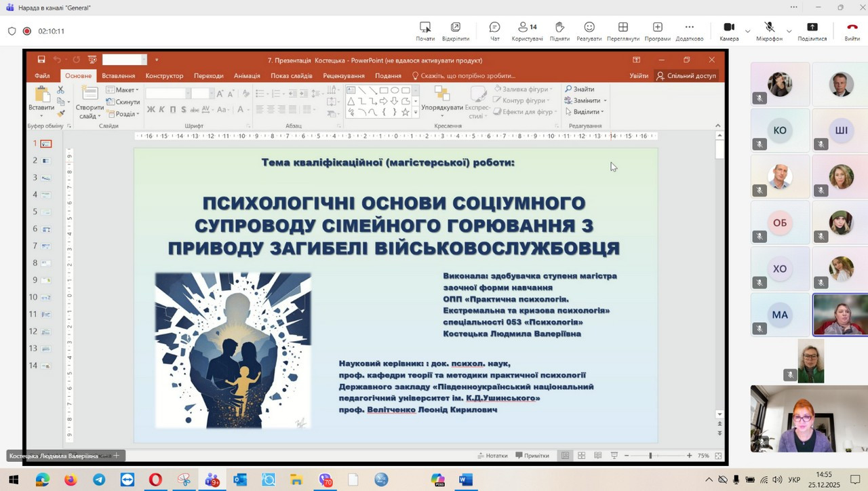Open the Reactions menu
Viewport: 868px width, 491px height.
(x=589, y=31)
